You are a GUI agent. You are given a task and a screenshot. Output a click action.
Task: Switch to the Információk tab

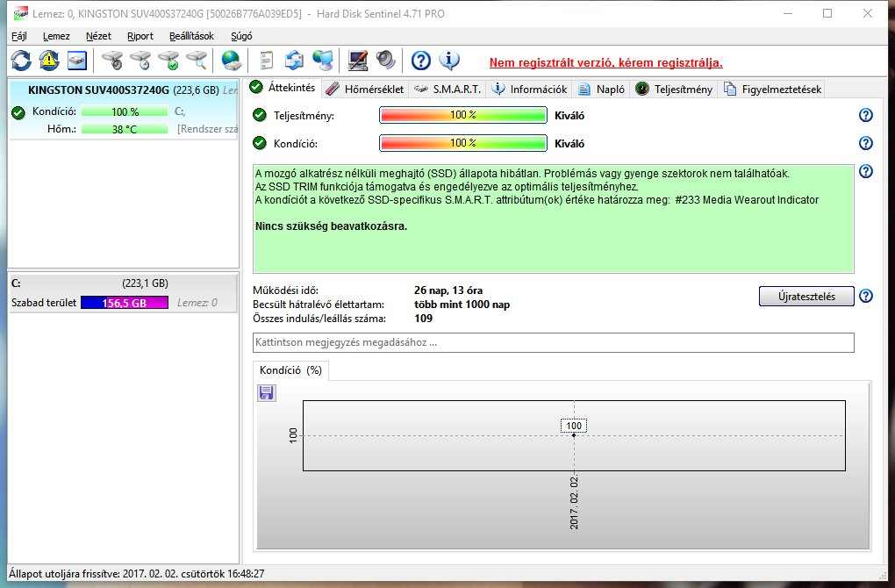(x=530, y=89)
